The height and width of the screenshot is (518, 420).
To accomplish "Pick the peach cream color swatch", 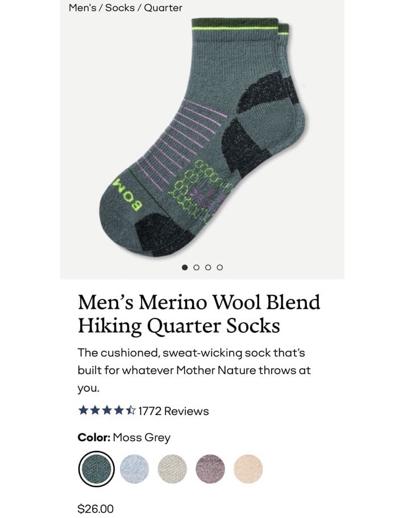I will (x=248, y=469).
